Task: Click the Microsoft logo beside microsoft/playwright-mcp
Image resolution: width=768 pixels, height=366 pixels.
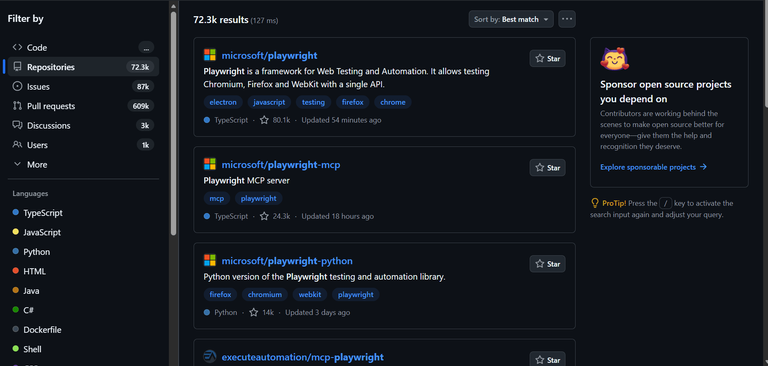Action: 210,165
